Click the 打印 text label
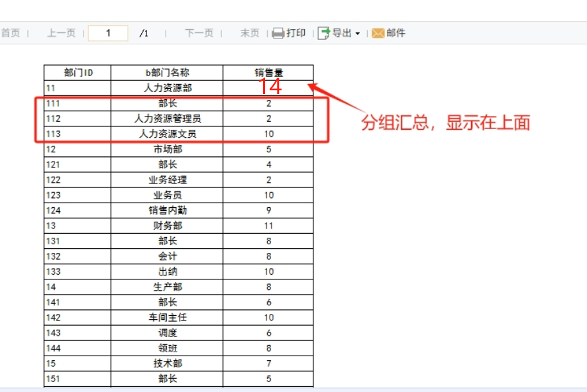 [295, 33]
